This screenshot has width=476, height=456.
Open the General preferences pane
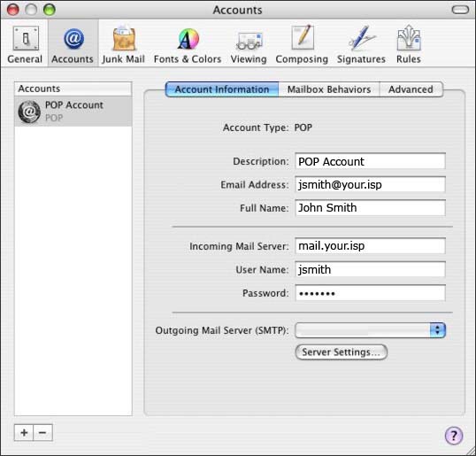(x=25, y=44)
